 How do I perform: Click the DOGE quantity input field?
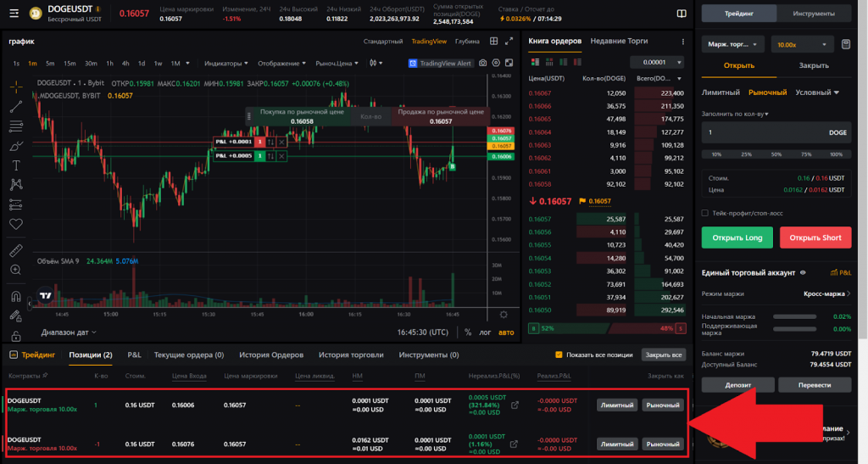[776, 133]
